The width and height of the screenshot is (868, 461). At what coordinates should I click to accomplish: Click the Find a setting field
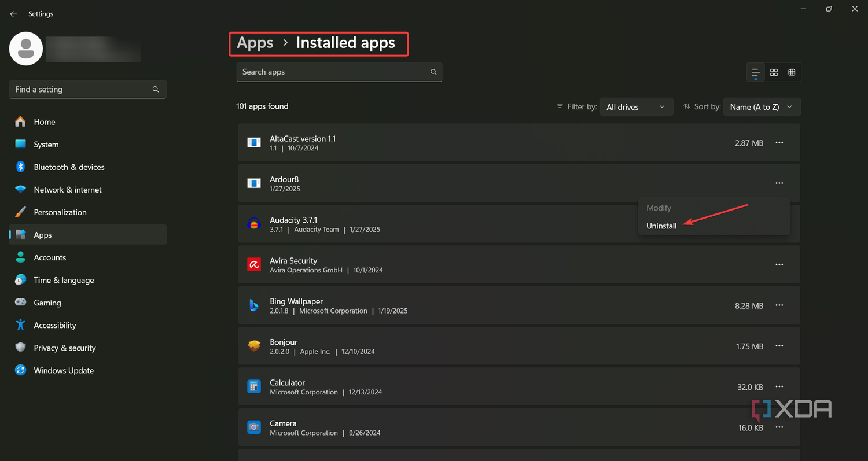coord(88,90)
